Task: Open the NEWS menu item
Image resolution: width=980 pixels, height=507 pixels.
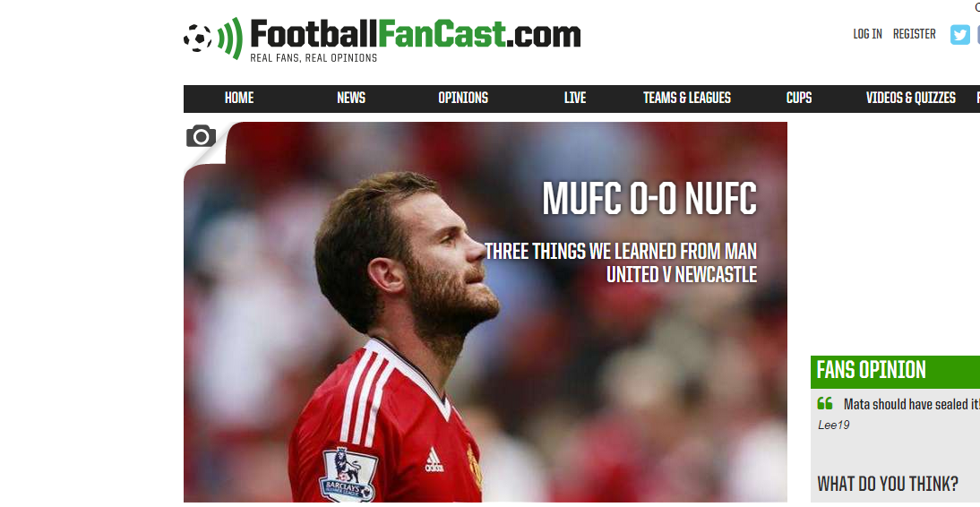Action: [x=350, y=99]
